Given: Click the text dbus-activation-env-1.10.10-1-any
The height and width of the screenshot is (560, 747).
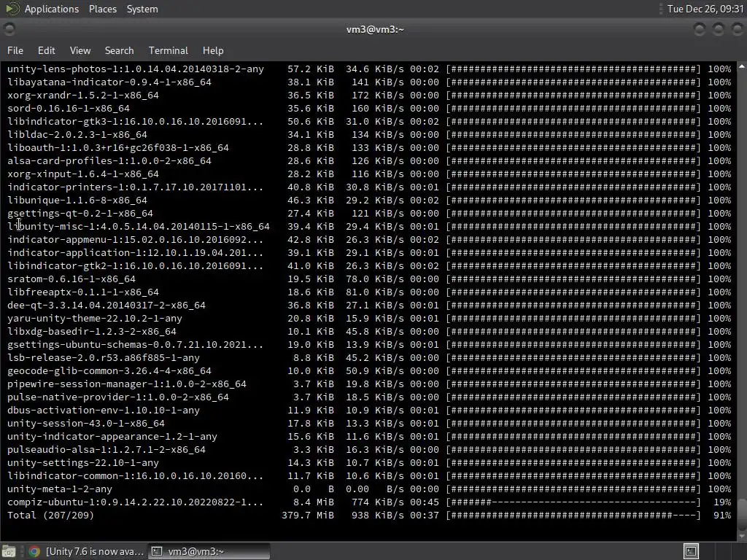Looking at the screenshot, I should coord(104,410).
